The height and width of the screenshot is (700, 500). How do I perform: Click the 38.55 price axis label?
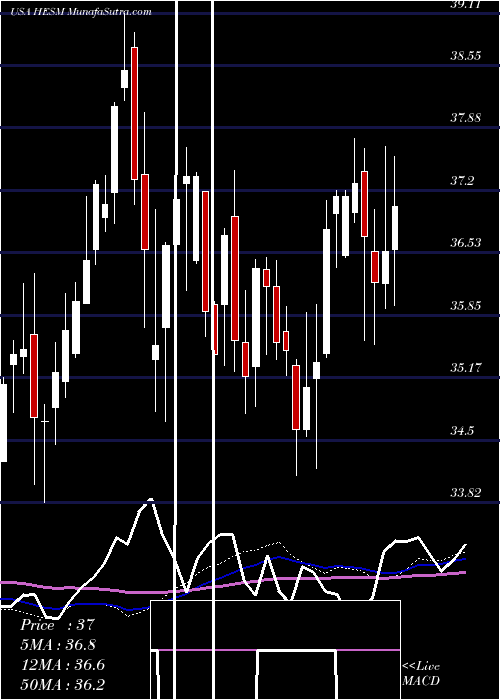[465, 56]
